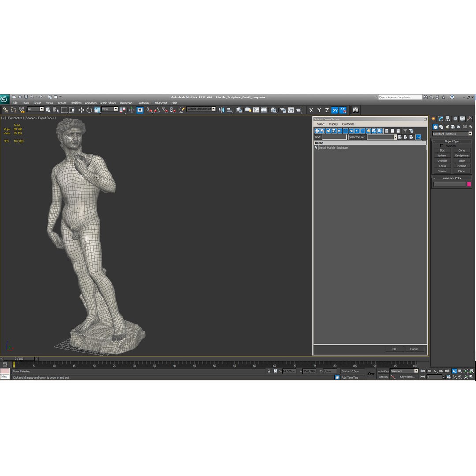The width and height of the screenshot is (476, 476).
Task: Open Render Setup teapot icon
Action: pos(283,110)
